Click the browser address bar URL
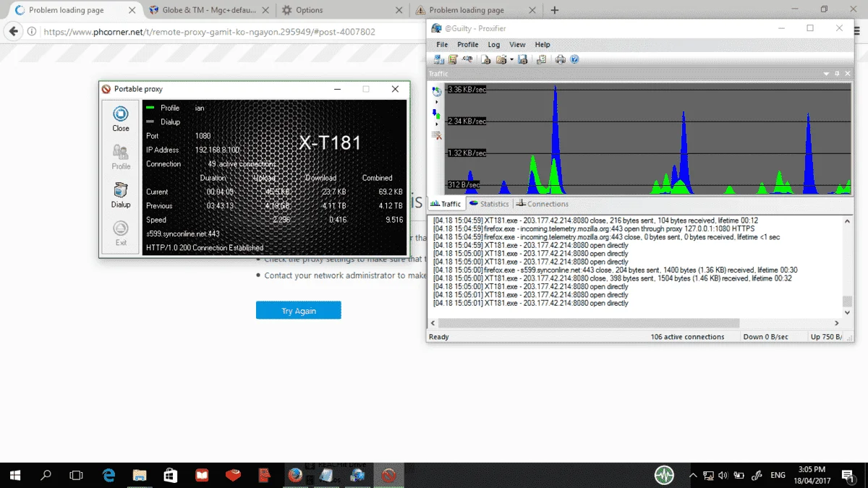 tap(209, 32)
